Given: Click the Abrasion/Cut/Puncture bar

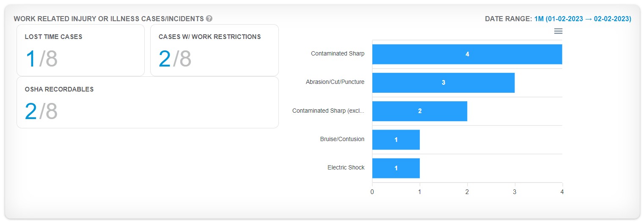Looking at the screenshot, I should (x=443, y=83).
